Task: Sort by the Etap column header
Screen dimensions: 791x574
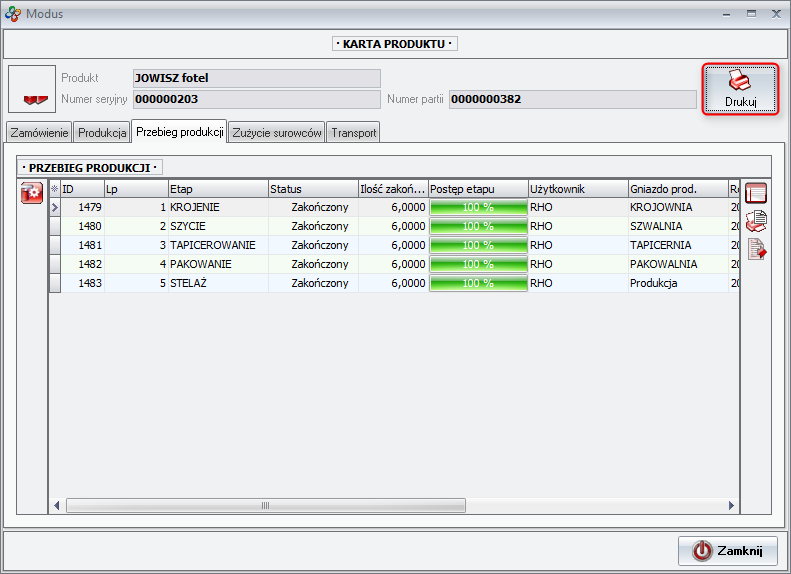Action: tap(216, 188)
